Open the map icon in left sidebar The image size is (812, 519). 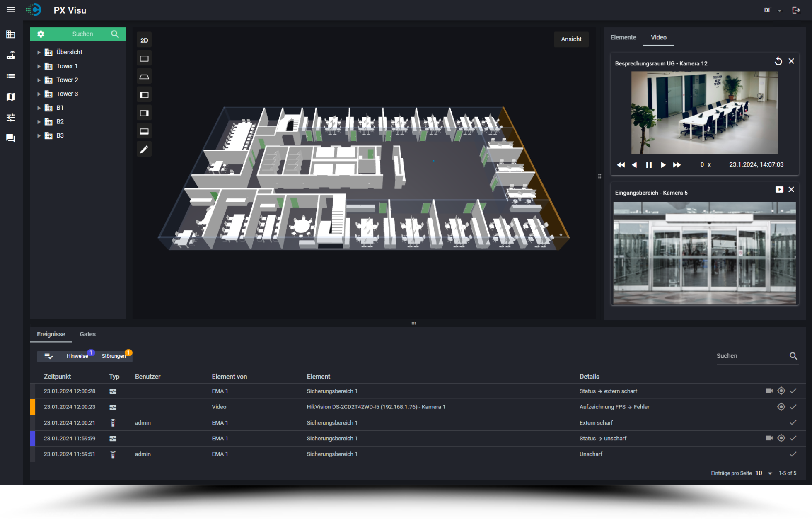coord(11,97)
